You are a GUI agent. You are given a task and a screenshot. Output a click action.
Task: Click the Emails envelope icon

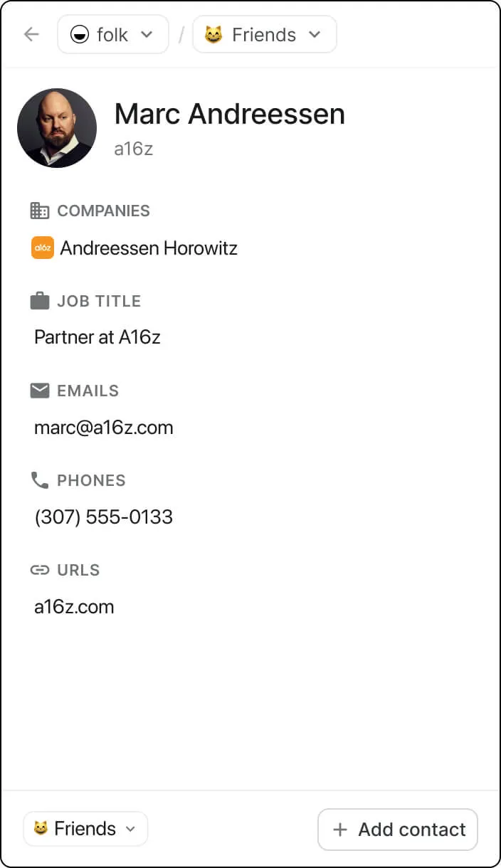point(40,391)
